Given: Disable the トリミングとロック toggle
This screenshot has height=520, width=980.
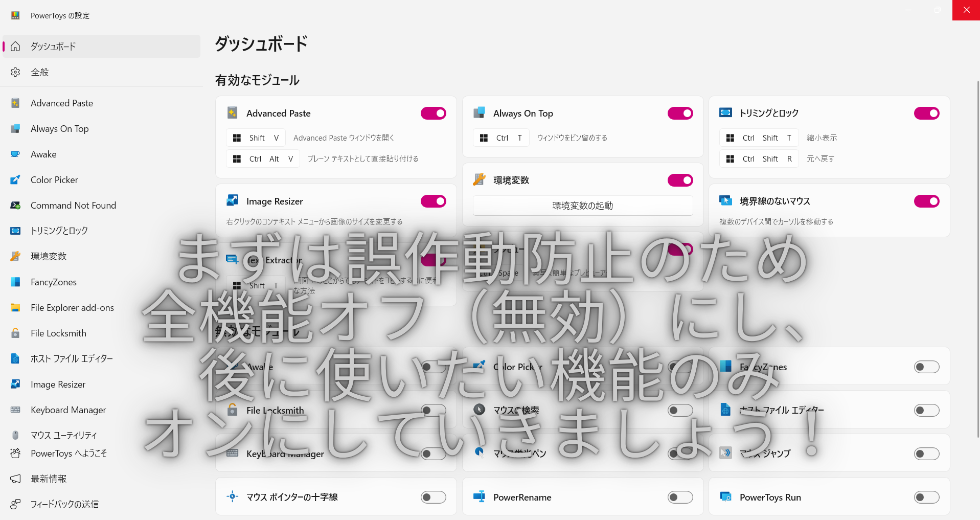Looking at the screenshot, I should point(927,114).
